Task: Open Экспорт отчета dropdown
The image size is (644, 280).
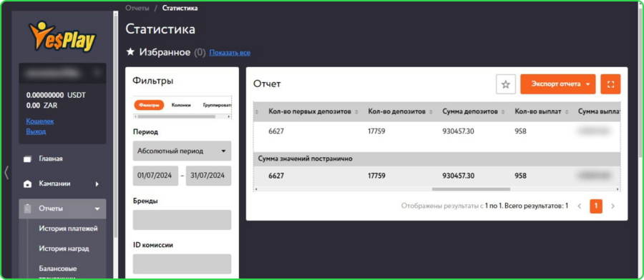Action: pos(557,84)
